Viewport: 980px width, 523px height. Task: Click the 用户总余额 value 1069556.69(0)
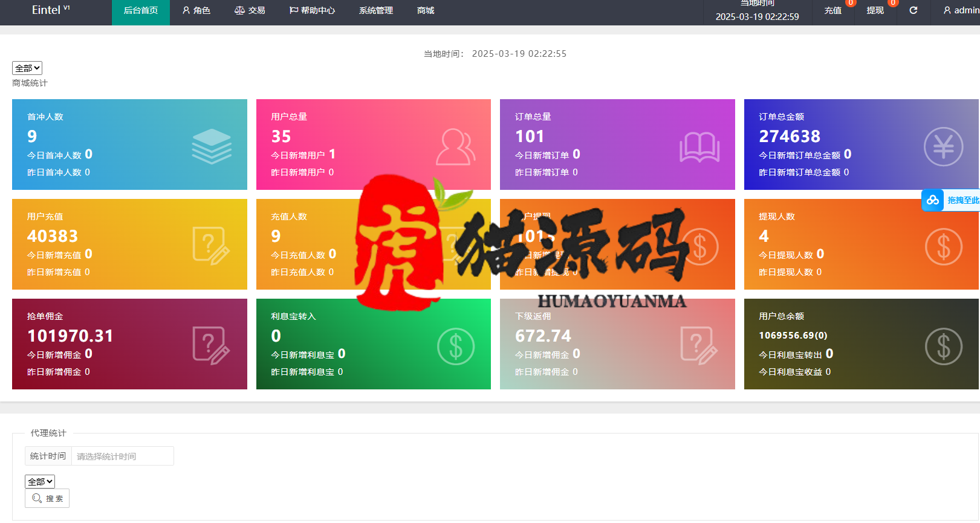click(x=793, y=335)
